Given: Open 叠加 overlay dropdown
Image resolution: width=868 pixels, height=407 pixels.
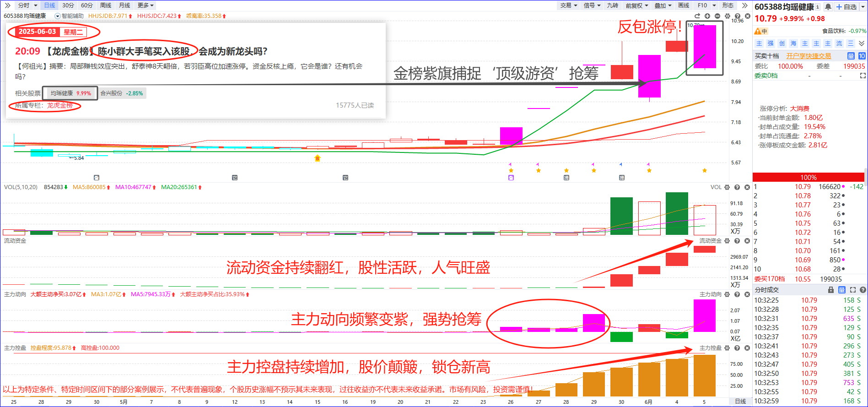Looking at the screenshot, I should click(663, 5).
